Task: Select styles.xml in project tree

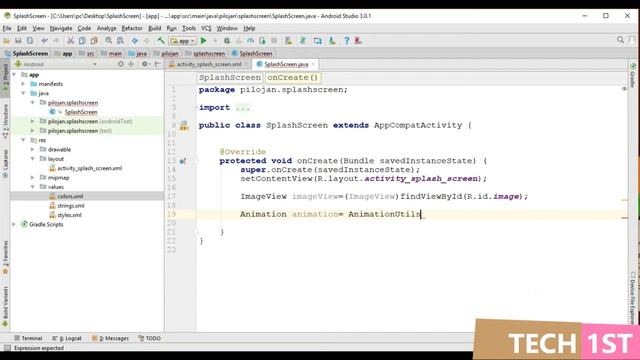Action: coord(69,215)
